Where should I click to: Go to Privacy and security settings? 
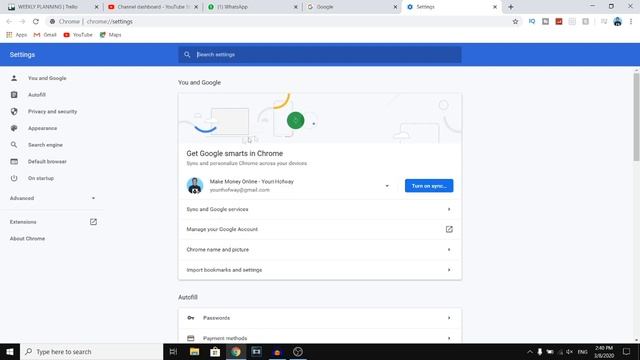click(x=52, y=111)
